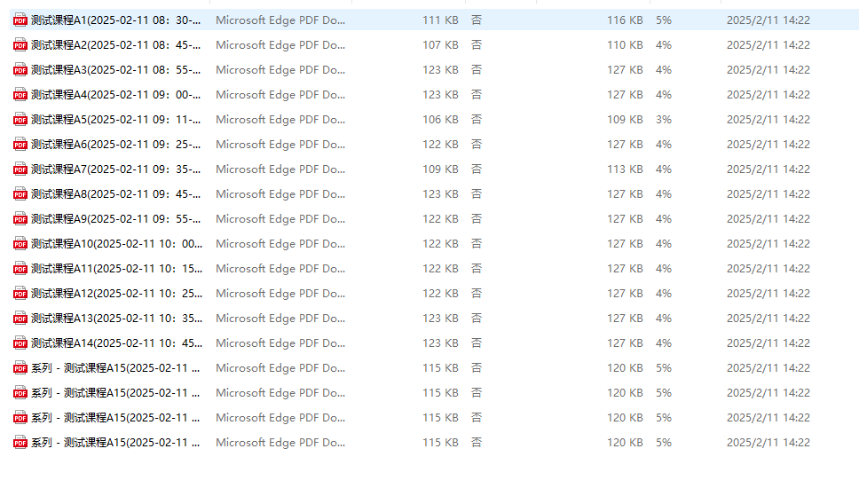859x504 pixels.
Task: Click the 111 KB size of 测试课程A1
Action: (x=440, y=20)
